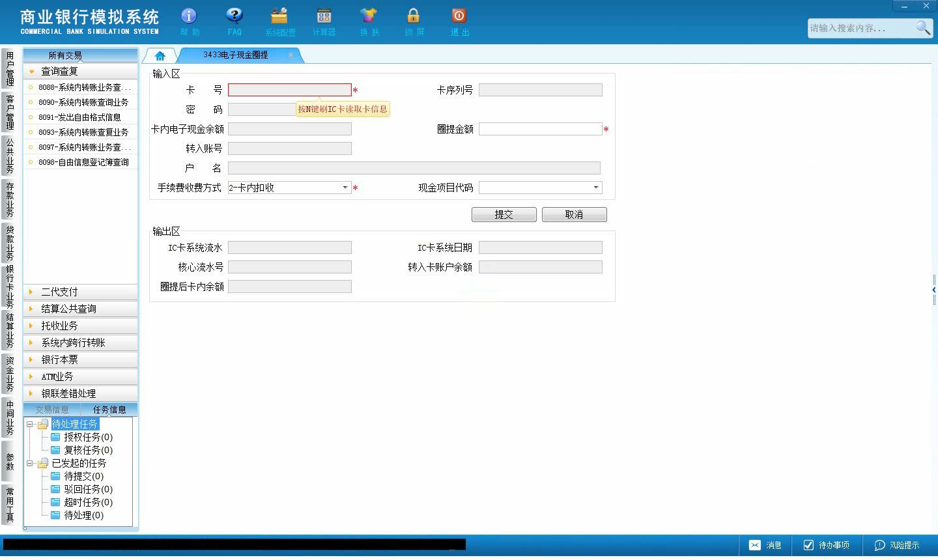Viewport: 938px width, 560px height.
Task: Expand the 银联差错处理 section
Action: click(x=81, y=393)
